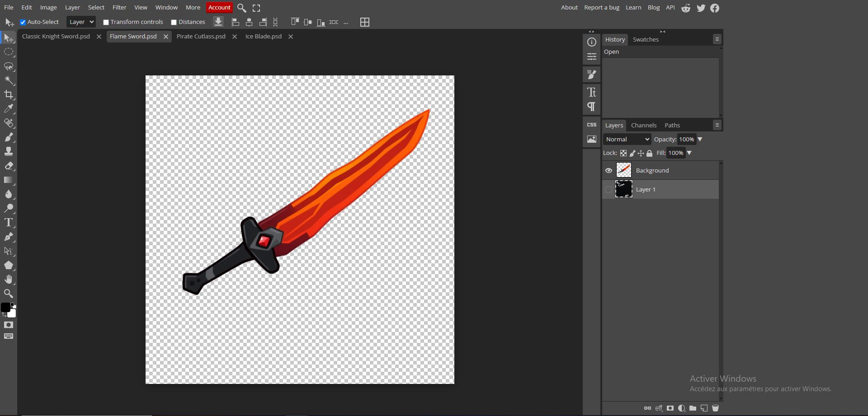The image size is (868, 416).
Task: Choose the Hand tool
Action: (9, 280)
